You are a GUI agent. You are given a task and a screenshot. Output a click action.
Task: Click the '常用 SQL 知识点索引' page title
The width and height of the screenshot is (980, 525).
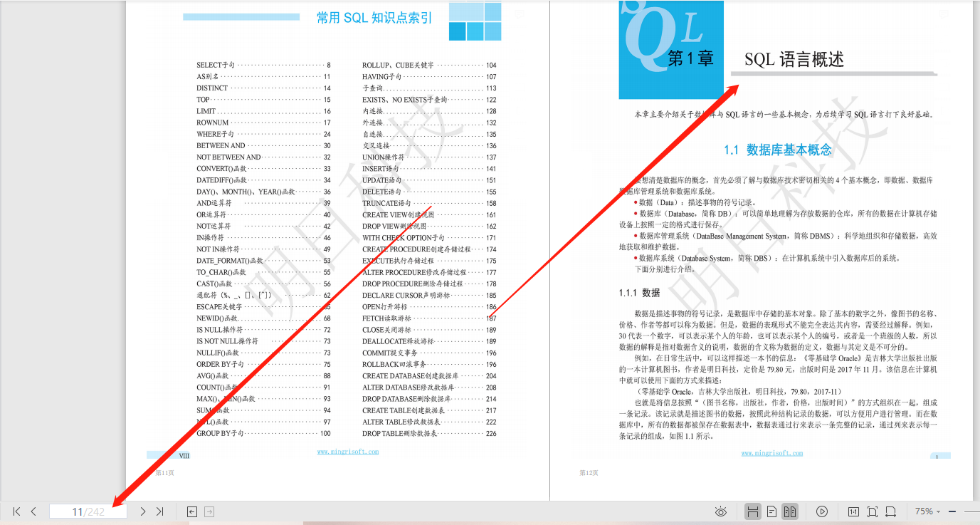point(374,18)
